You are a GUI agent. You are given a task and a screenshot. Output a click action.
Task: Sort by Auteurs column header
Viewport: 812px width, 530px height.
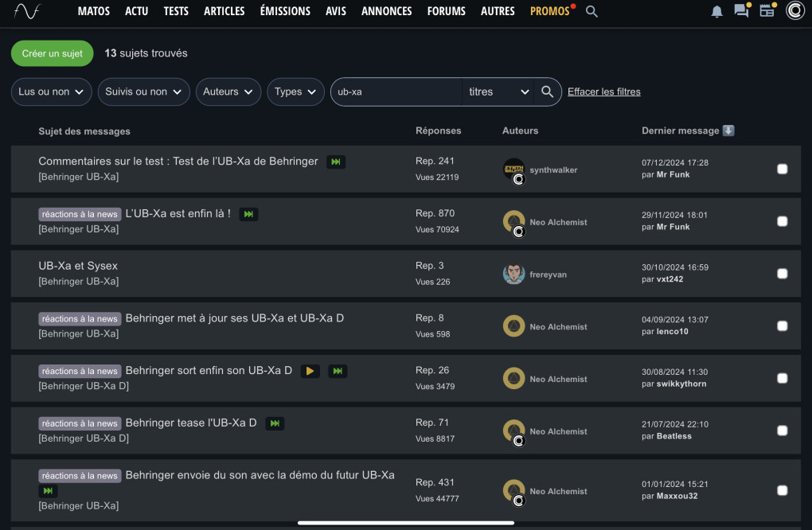[520, 131]
